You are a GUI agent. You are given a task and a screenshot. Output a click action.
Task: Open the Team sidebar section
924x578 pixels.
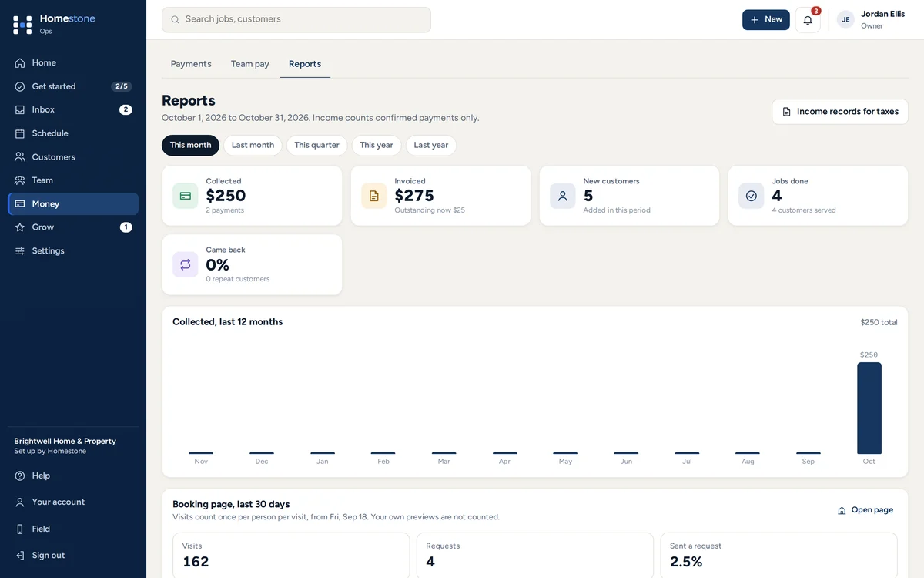tap(73, 180)
